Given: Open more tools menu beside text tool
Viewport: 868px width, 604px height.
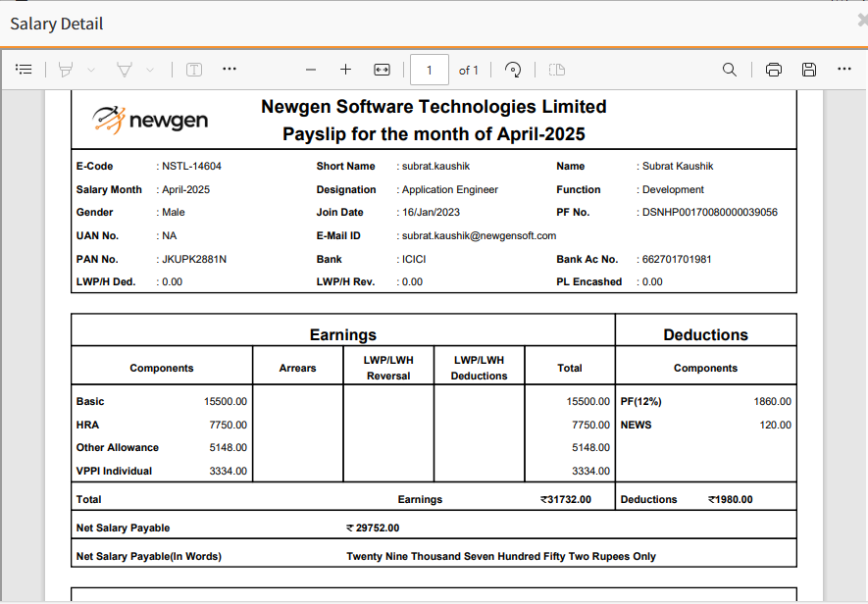Looking at the screenshot, I should [x=230, y=70].
